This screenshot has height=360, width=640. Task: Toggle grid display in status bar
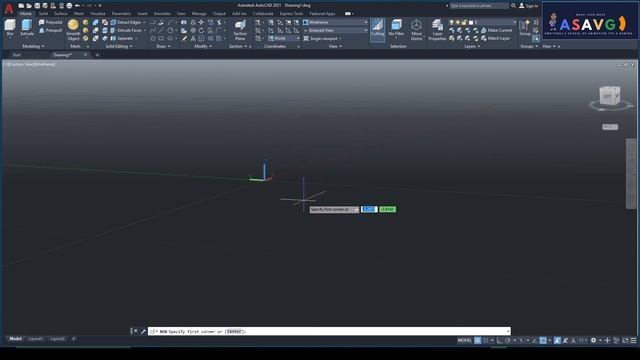click(x=478, y=340)
